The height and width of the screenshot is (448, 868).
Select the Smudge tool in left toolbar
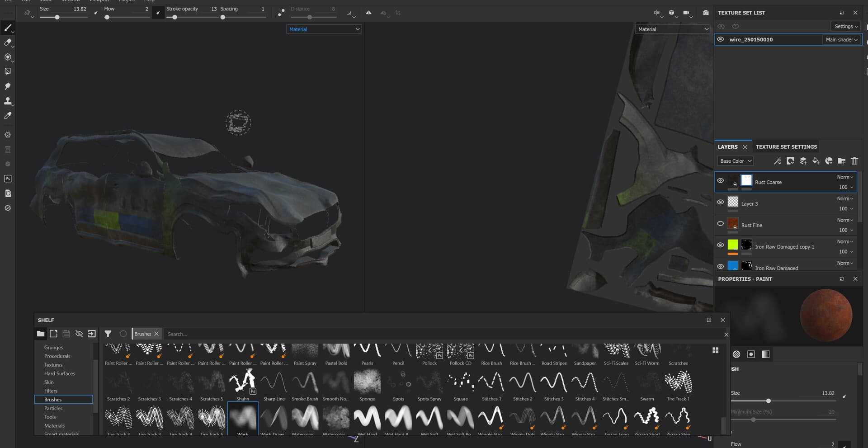pyautogui.click(x=8, y=86)
